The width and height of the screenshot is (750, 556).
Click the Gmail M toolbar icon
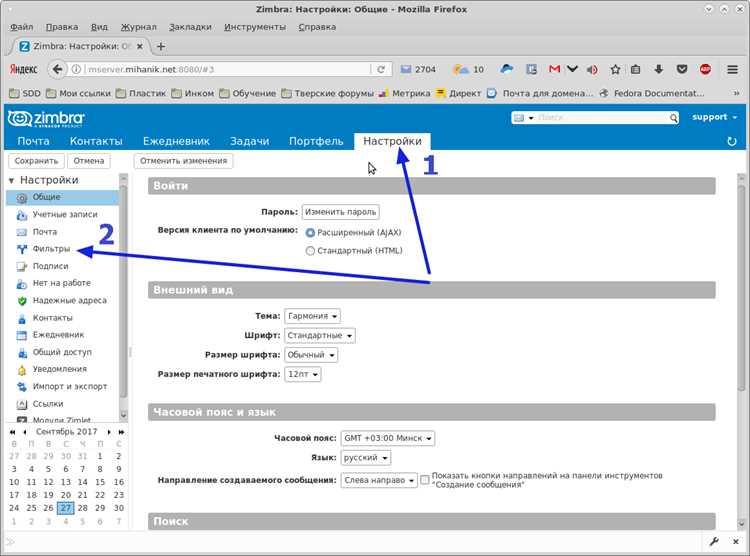coord(554,69)
